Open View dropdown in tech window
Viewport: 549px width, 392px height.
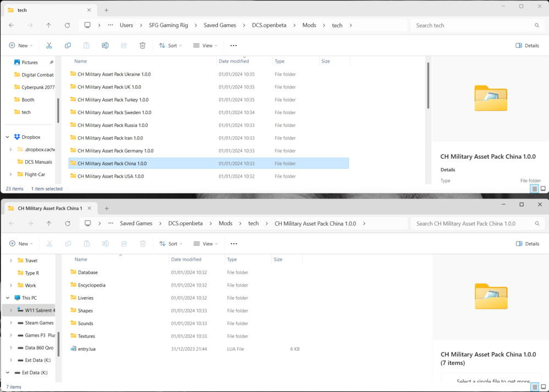pos(205,46)
